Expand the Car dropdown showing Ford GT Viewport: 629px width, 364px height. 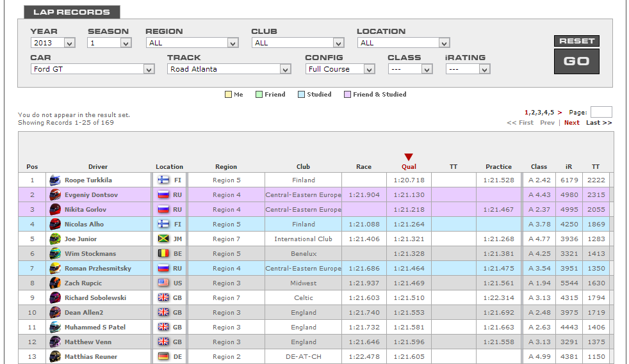92,69
